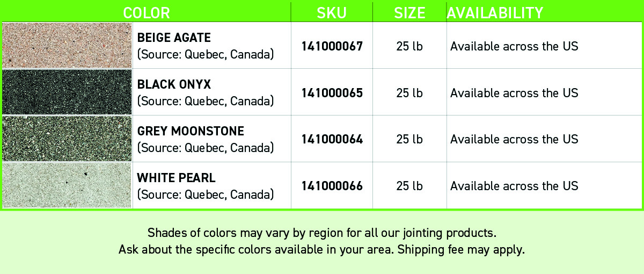Click SKU number 141000064

point(332,139)
